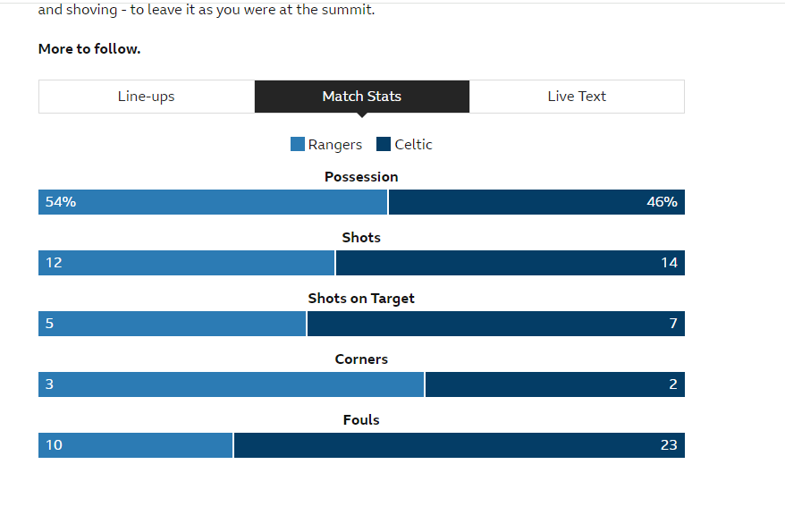Click Celtic's 23 fouls bar
This screenshot has width=785, height=532.
tap(459, 445)
